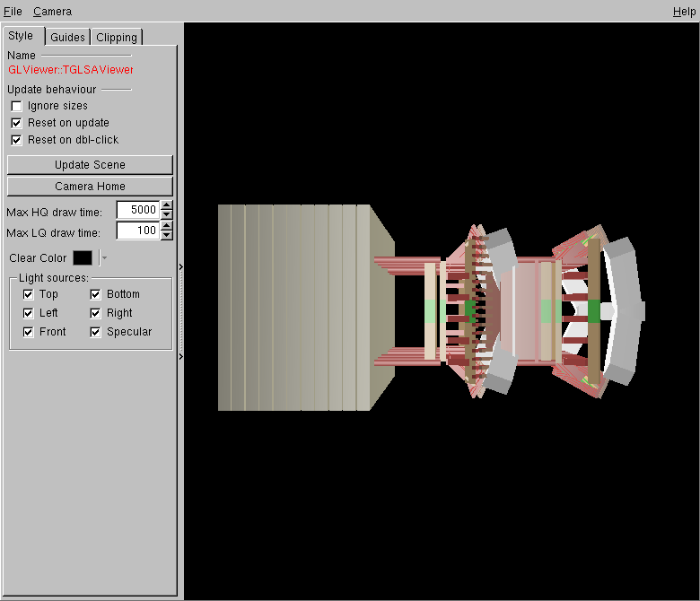
Task: Increase Max LQ draw time with up arrow
Action: click(166, 226)
